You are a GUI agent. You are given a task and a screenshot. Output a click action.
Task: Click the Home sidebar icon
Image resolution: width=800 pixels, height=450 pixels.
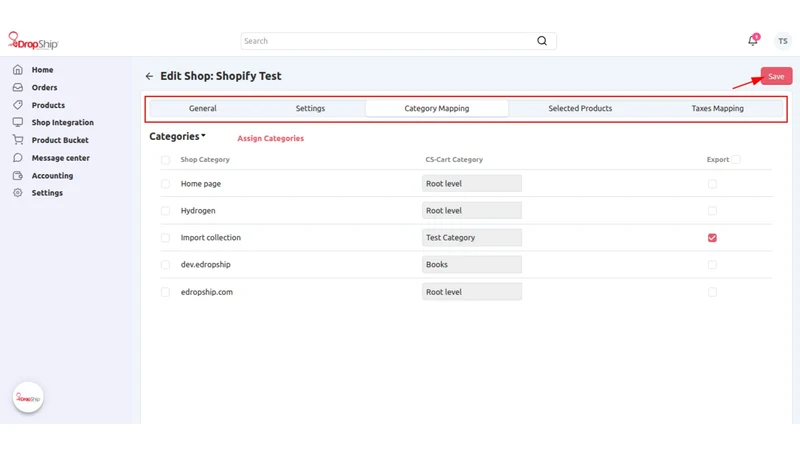click(18, 69)
